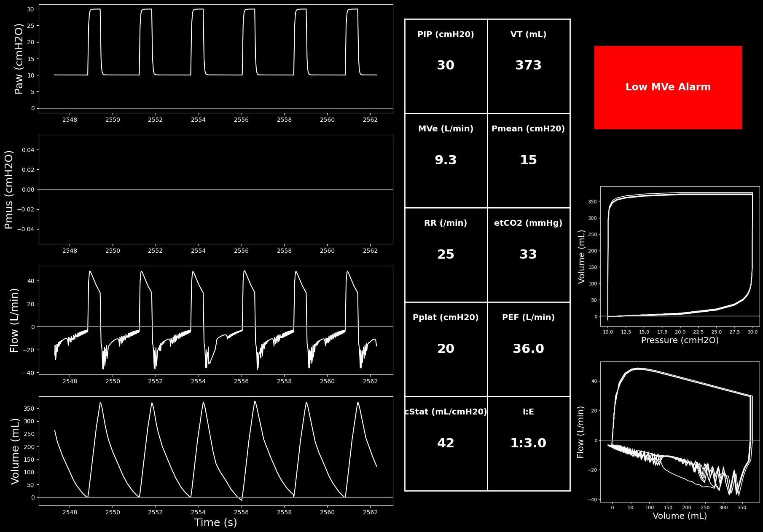
Task: Click the Volume (mL) flow-loop x-axis label
Action: coord(680,516)
